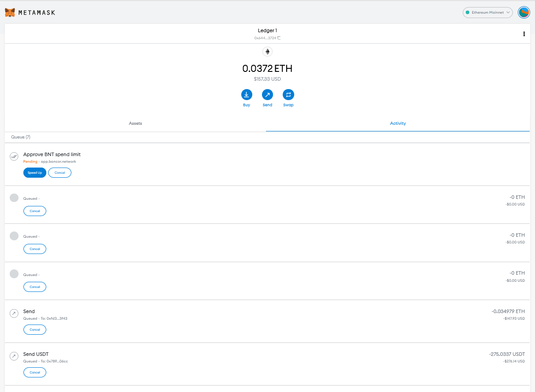
Task: Click the -$276.14 USD value
Action: point(514,361)
